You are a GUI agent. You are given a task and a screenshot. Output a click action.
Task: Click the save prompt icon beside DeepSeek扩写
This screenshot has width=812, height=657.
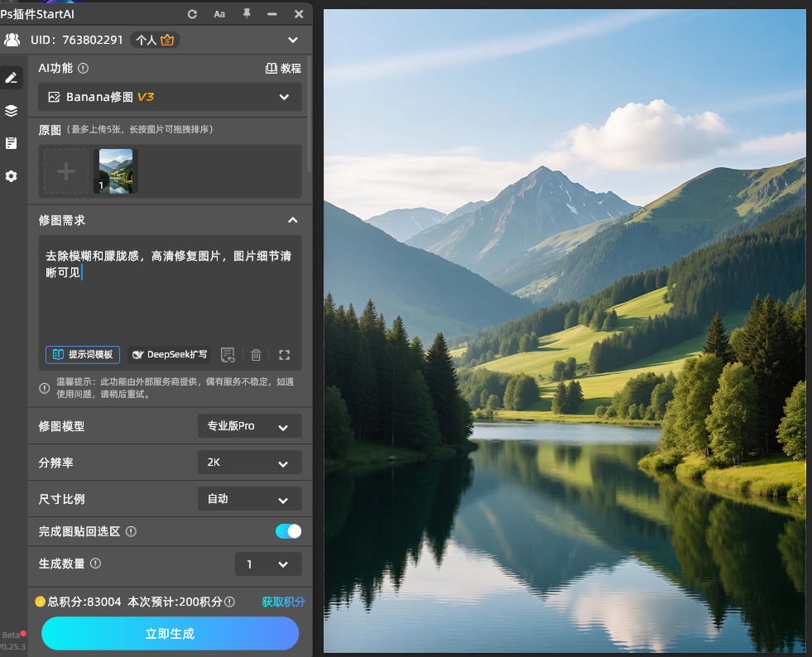(228, 355)
